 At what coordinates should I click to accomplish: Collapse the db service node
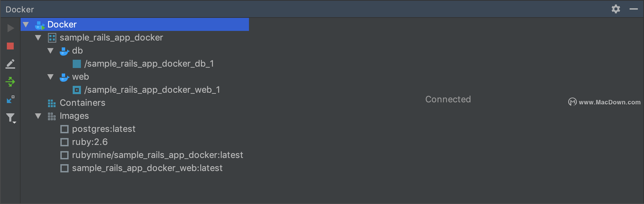coord(50,50)
